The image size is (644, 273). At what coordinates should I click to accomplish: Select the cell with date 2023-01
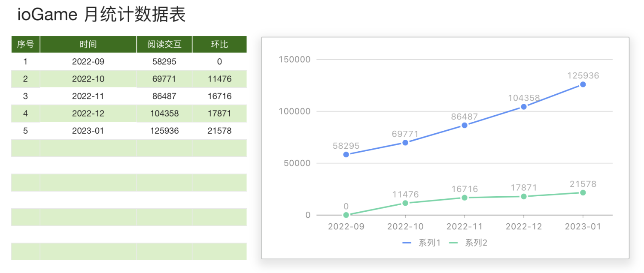click(x=88, y=131)
